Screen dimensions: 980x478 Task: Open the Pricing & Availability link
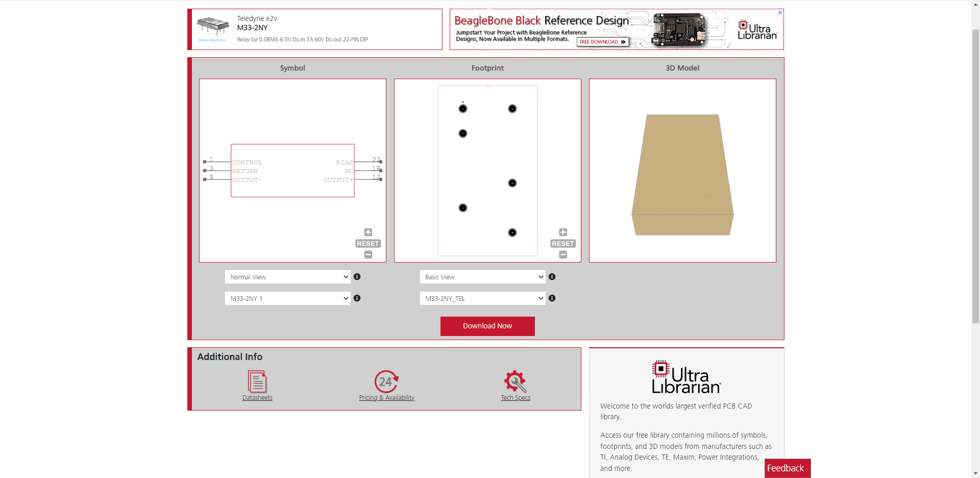tap(386, 398)
